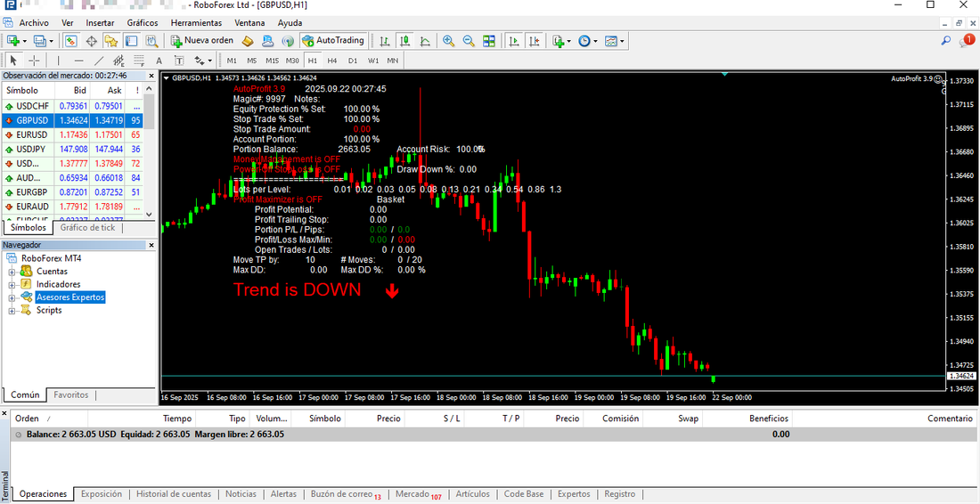Select the text A tool
Image resolution: width=980 pixels, height=504 pixels.
click(x=159, y=61)
